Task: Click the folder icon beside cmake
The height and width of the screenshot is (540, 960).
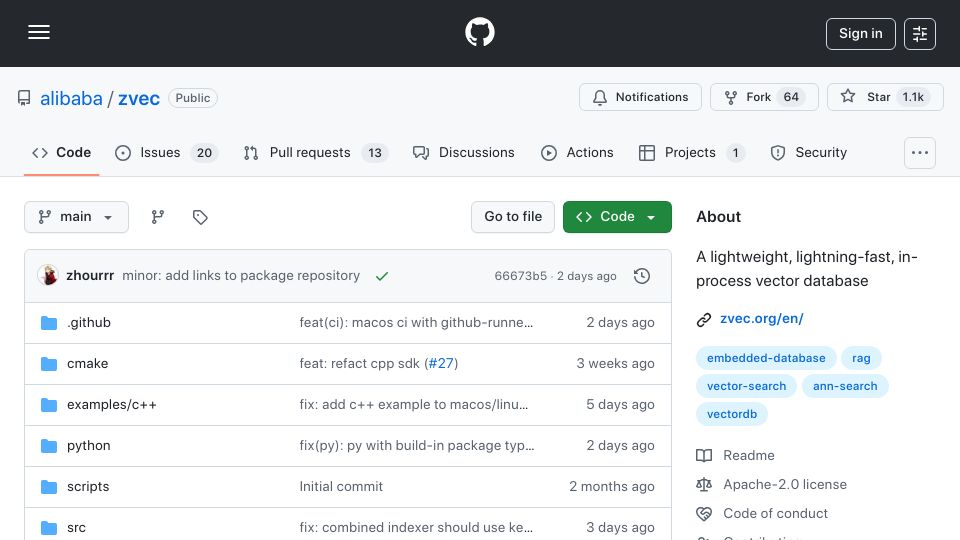Action: (x=49, y=364)
